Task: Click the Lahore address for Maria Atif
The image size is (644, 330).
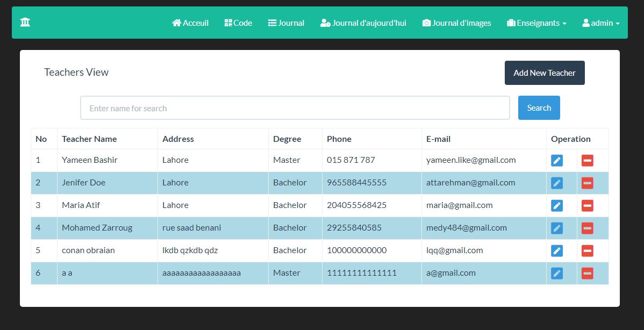Action: pos(175,205)
